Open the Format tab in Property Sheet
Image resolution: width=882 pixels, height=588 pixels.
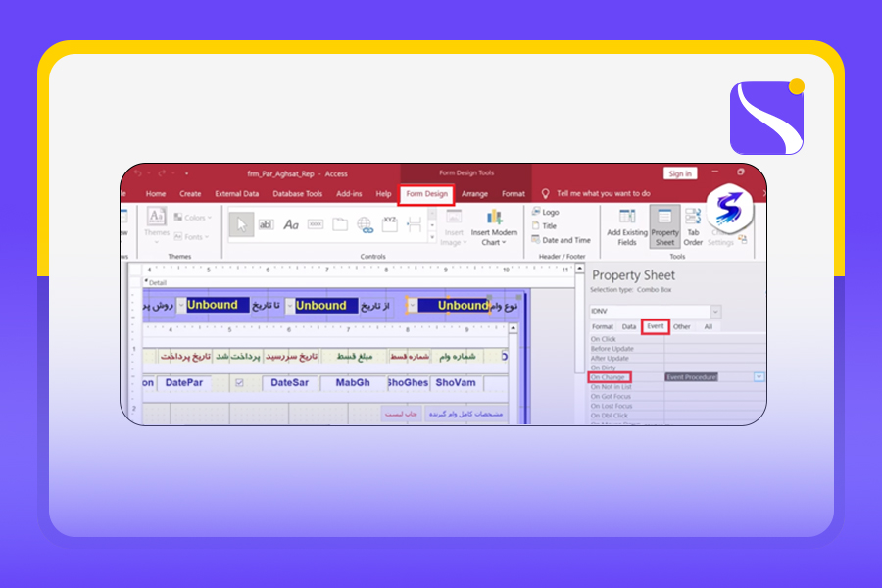click(603, 327)
